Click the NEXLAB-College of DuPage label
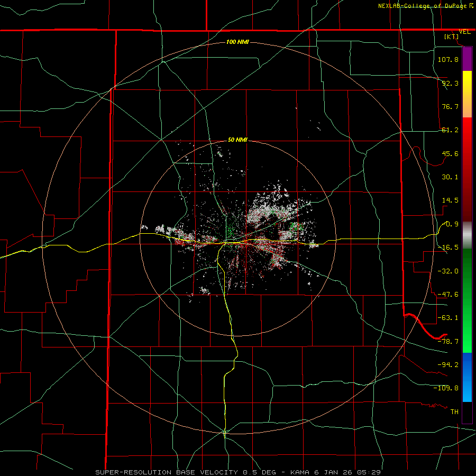Image resolution: width=476 pixels, height=476 pixels. [422, 6]
